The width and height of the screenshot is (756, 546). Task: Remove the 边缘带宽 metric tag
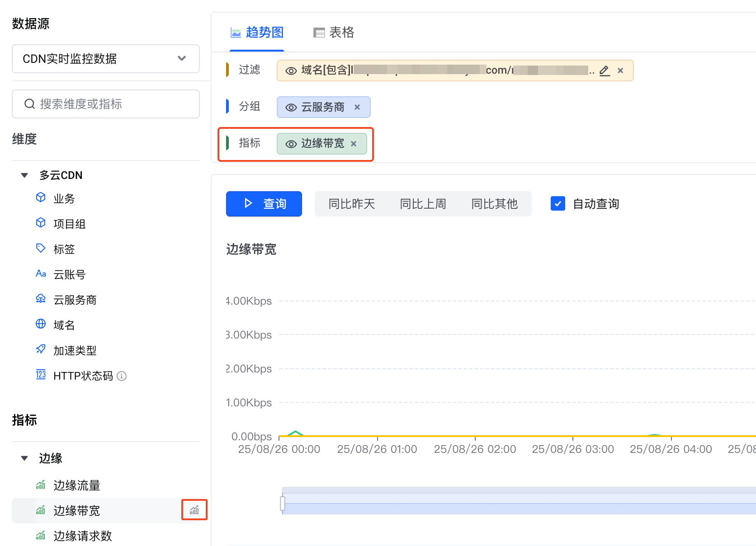pyautogui.click(x=354, y=144)
